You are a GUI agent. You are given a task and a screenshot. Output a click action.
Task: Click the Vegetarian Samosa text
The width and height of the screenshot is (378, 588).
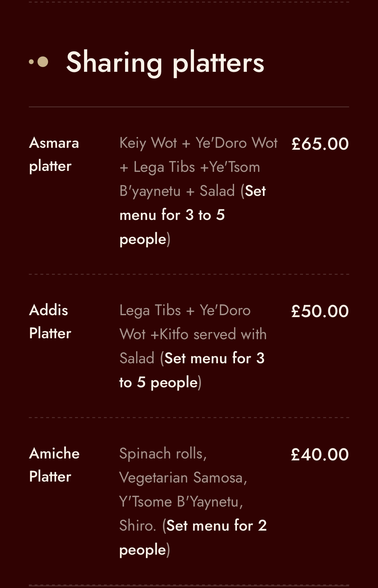click(183, 478)
